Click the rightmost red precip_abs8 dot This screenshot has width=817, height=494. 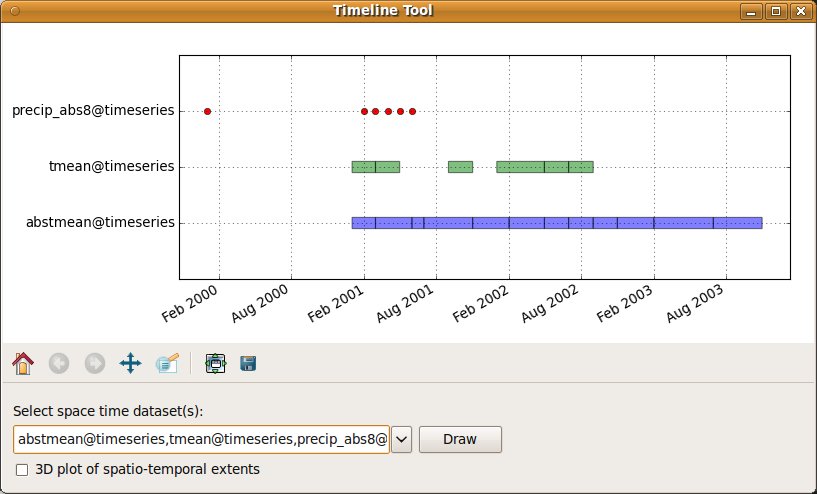click(412, 111)
